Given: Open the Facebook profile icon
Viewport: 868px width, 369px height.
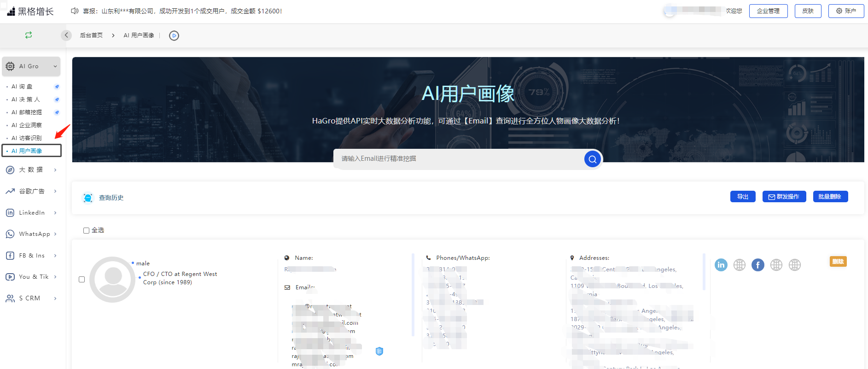Looking at the screenshot, I should tap(757, 265).
